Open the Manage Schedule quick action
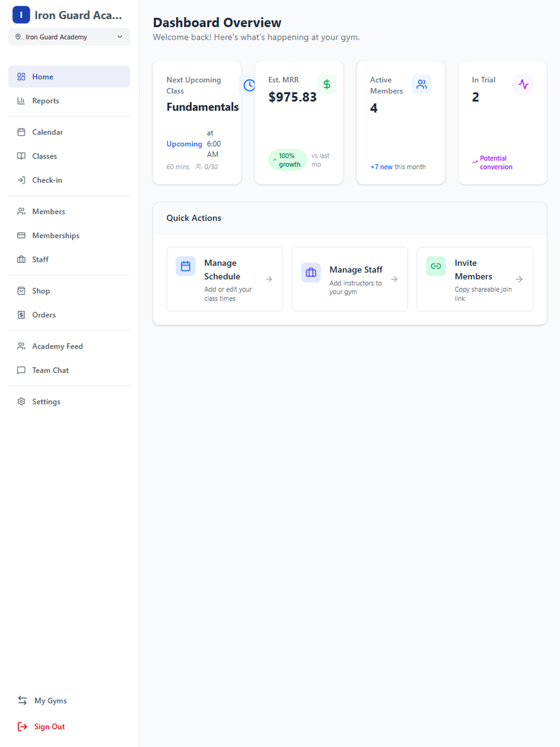This screenshot has width=560, height=747. (x=224, y=279)
